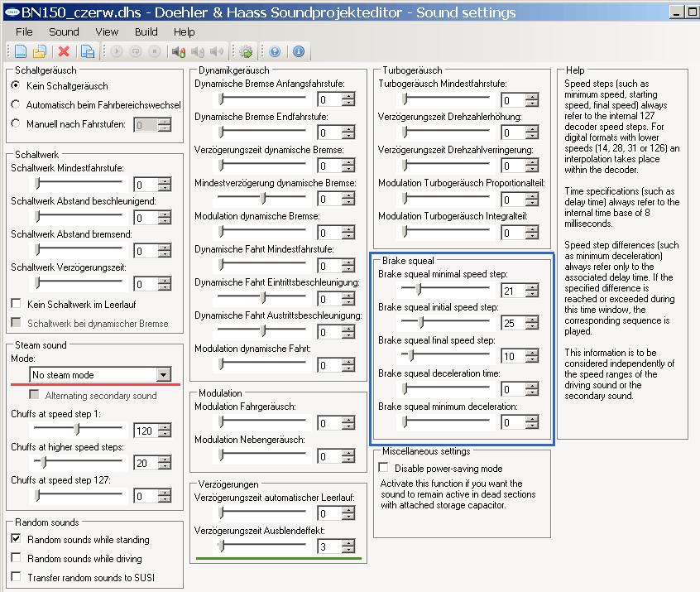Screen dimensions: 700x592
Task: Click the Brake squeal final speed step value field
Action: tap(512, 356)
